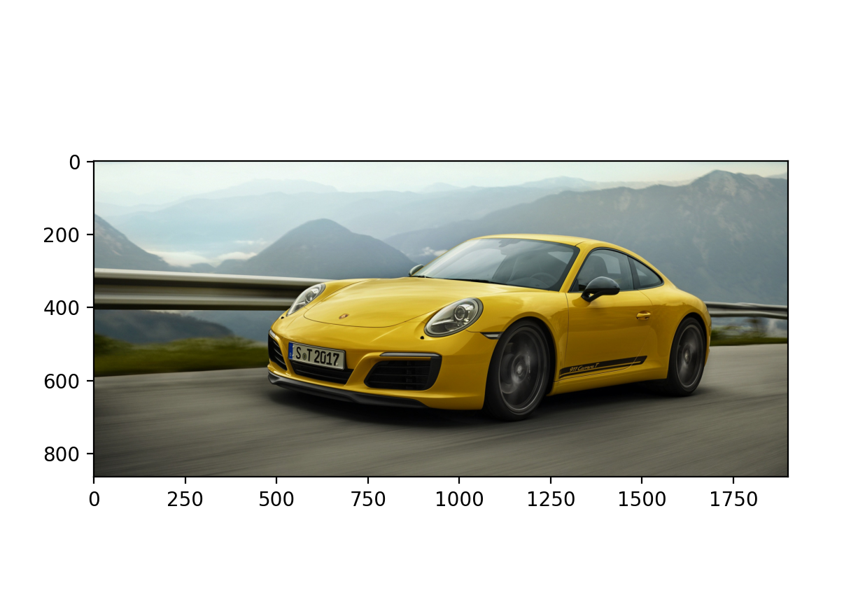This screenshot has height=616, width=851.
Task: Click the 1750 tick label on x-axis
Action: click(x=732, y=499)
